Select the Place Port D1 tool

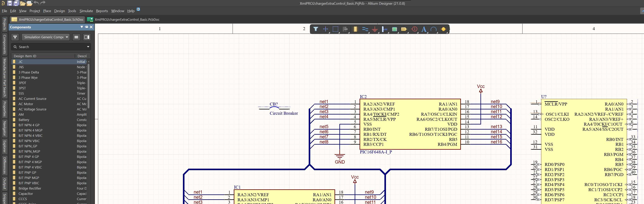(404, 29)
